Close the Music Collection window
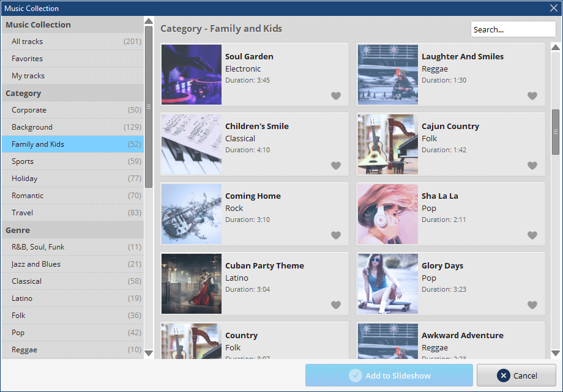This screenshot has width=563, height=392. (x=554, y=8)
